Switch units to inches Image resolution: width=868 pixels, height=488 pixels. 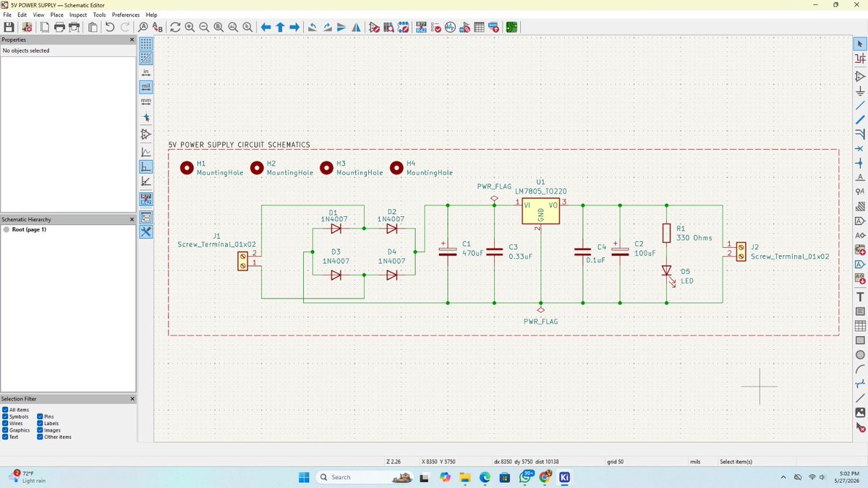(145, 72)
